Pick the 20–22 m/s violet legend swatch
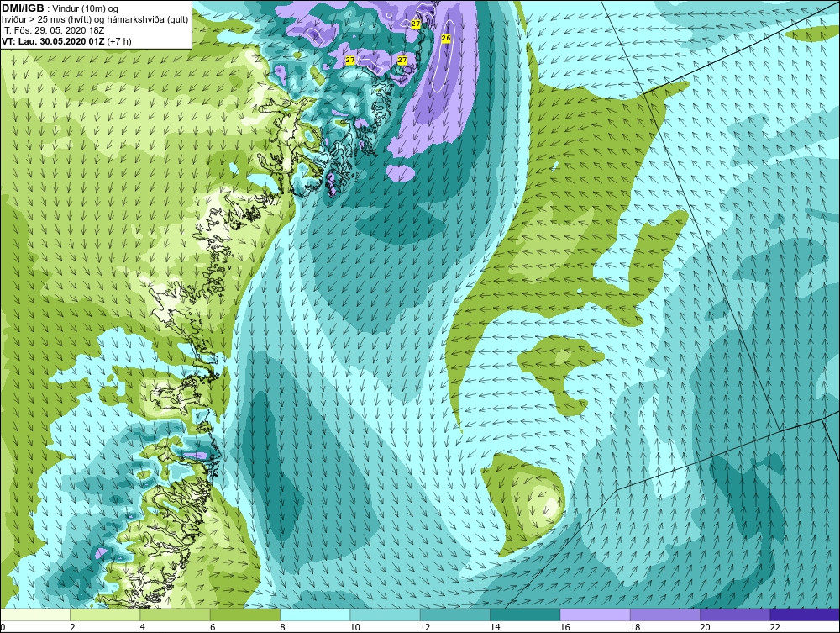Image resolution: width=840 pixels, height=633 pixels. click(x=735, y=615)
